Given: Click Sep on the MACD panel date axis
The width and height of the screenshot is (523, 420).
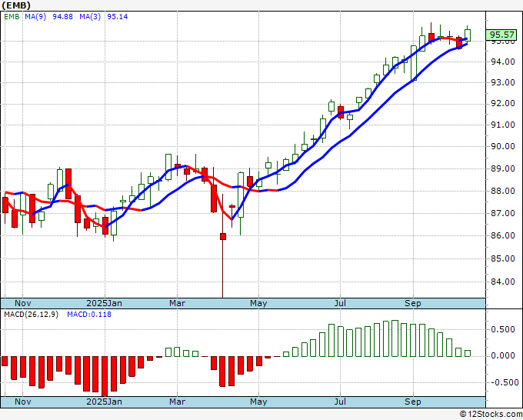Looking at the screenshot, I should click(x=412, y=402).
